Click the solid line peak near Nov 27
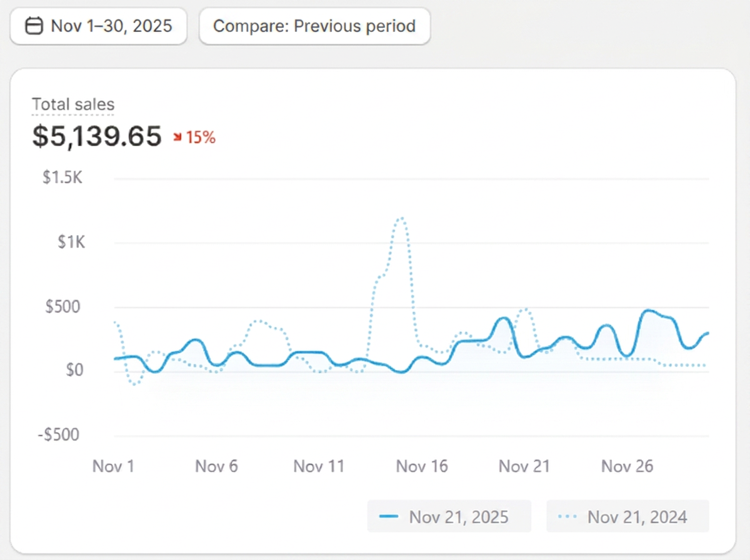The height and width of the screenshot is (560, 750). [647, 311]
